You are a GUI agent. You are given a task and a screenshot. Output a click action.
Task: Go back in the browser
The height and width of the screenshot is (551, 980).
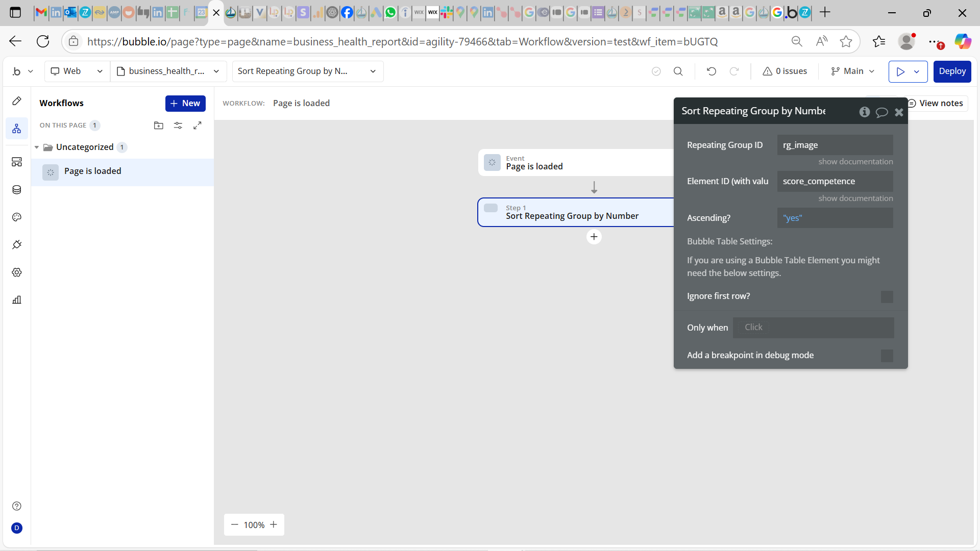coord(15,41)
